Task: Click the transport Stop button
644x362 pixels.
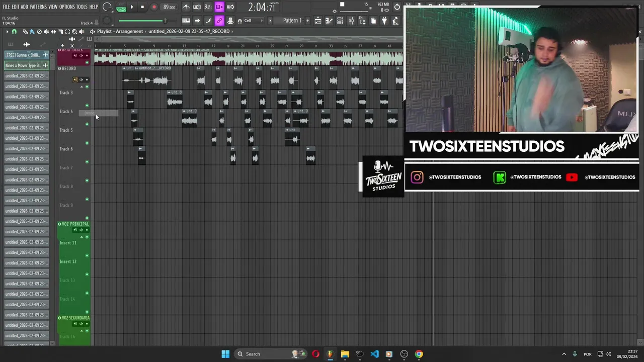Action: [142, 7]
